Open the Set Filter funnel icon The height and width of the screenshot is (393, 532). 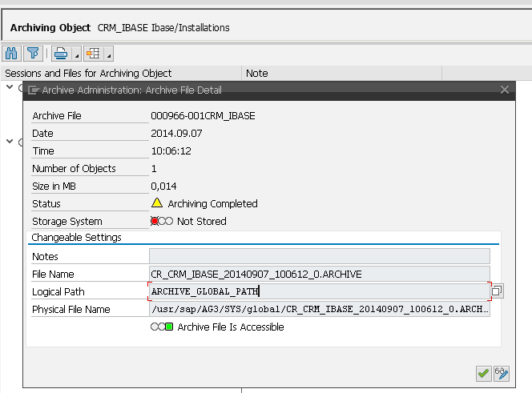coord(33,54)
